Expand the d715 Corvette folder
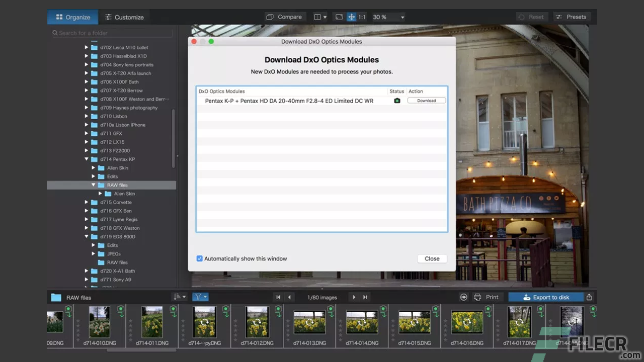Screen dimensions: 644x362 (x=87, y=202)
